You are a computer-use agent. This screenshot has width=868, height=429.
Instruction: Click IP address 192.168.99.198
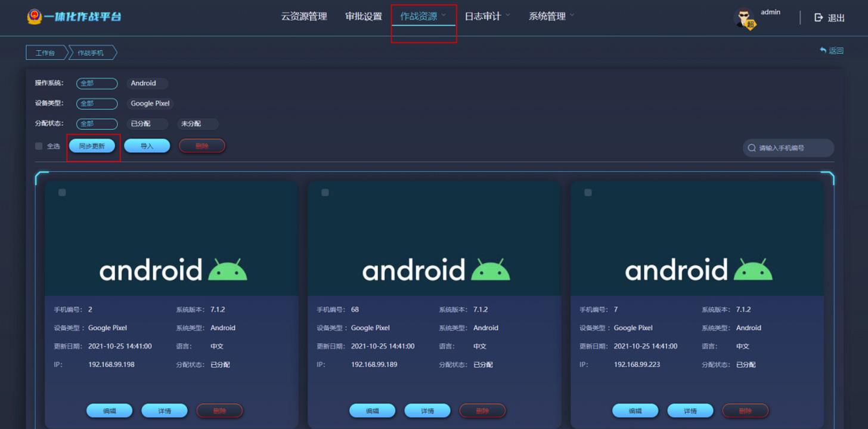[111, 365]
